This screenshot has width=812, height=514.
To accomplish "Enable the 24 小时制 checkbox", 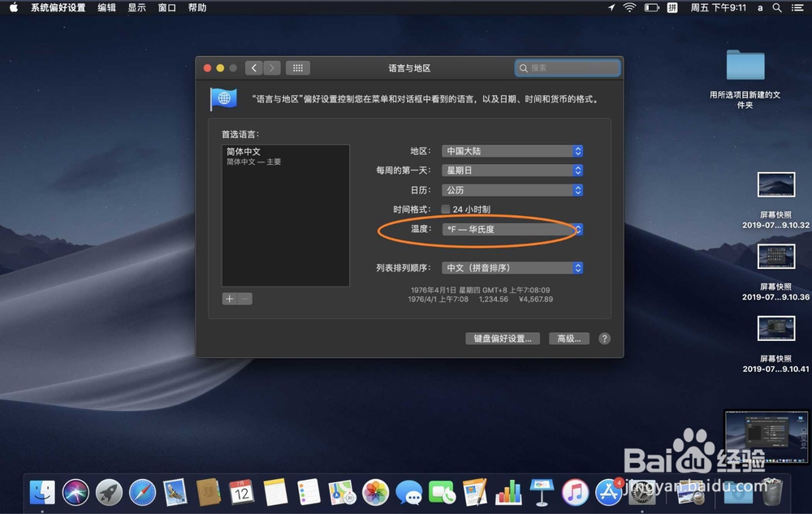I will pos(445,209).
